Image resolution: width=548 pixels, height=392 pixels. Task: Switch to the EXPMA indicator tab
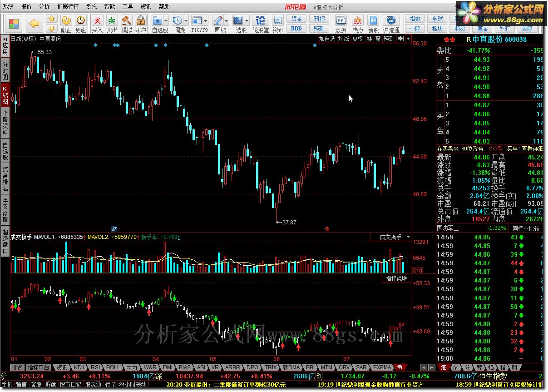pyautogui.click(x=382, y=367)
